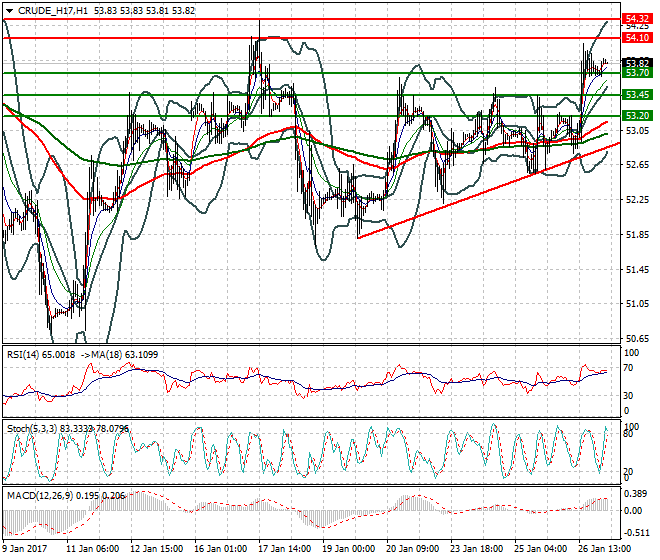
Task: Click the 17 Jan 14:00 time axis label
Action: (284, 548)
